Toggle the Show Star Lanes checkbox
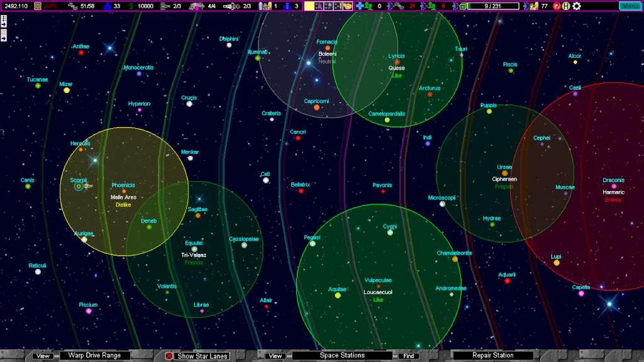Image resolution: width=644 pixels, height=362 pixels. tap(170, 355)
